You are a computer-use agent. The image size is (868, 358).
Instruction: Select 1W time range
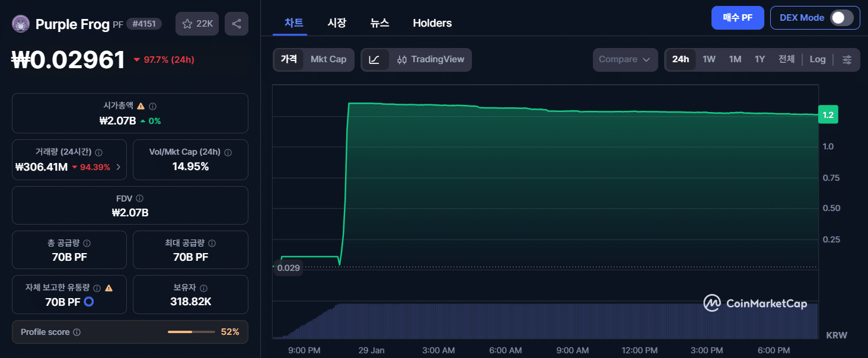[x=709, y=59]
